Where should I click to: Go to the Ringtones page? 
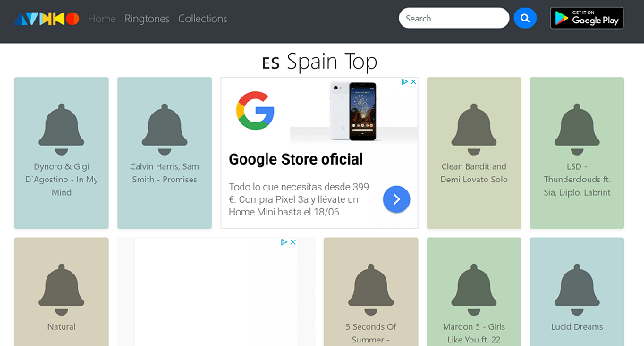pos(147,19)
